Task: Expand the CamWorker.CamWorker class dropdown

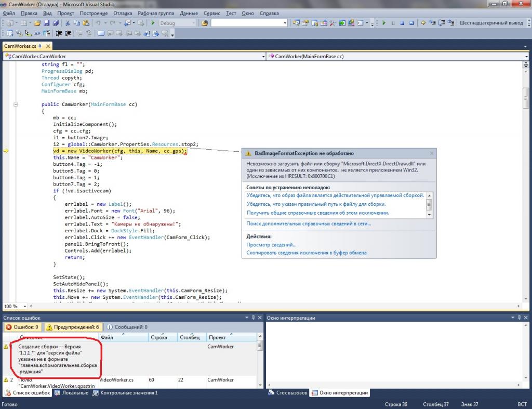Action: (x=262, y=56)
